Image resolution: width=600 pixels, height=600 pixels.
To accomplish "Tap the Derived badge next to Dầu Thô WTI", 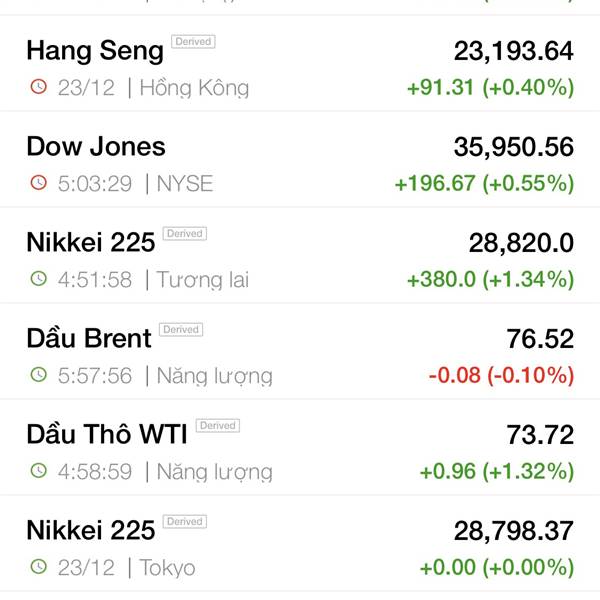I will click(x=218, y=426).
